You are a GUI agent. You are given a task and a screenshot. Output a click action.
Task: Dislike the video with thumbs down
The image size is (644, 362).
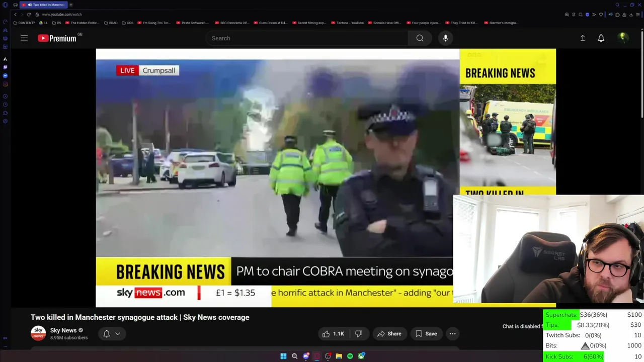pos(358,334)
